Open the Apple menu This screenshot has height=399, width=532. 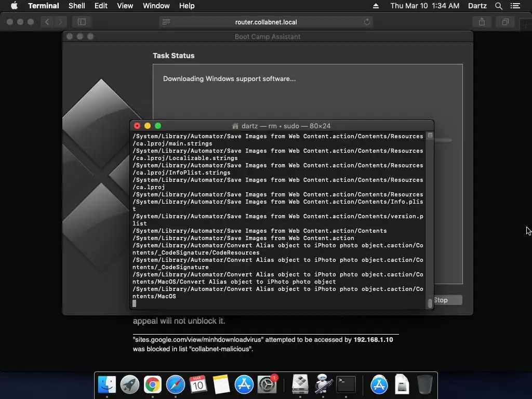14,6
